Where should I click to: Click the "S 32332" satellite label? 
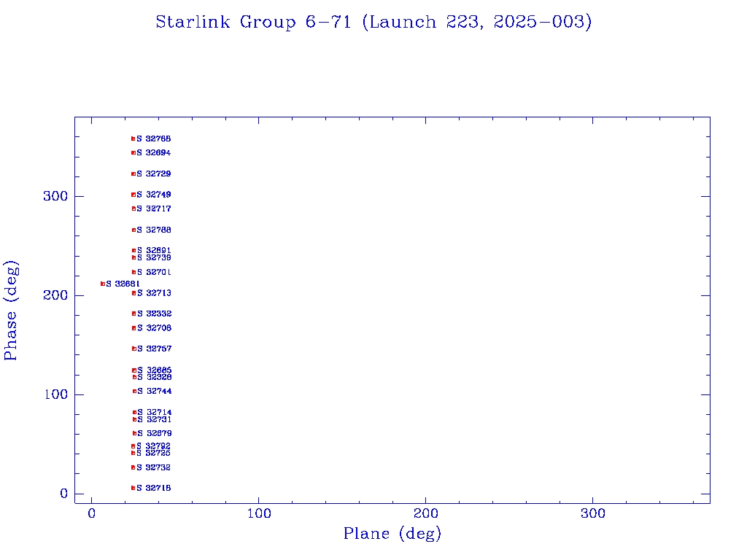(154, 314)
